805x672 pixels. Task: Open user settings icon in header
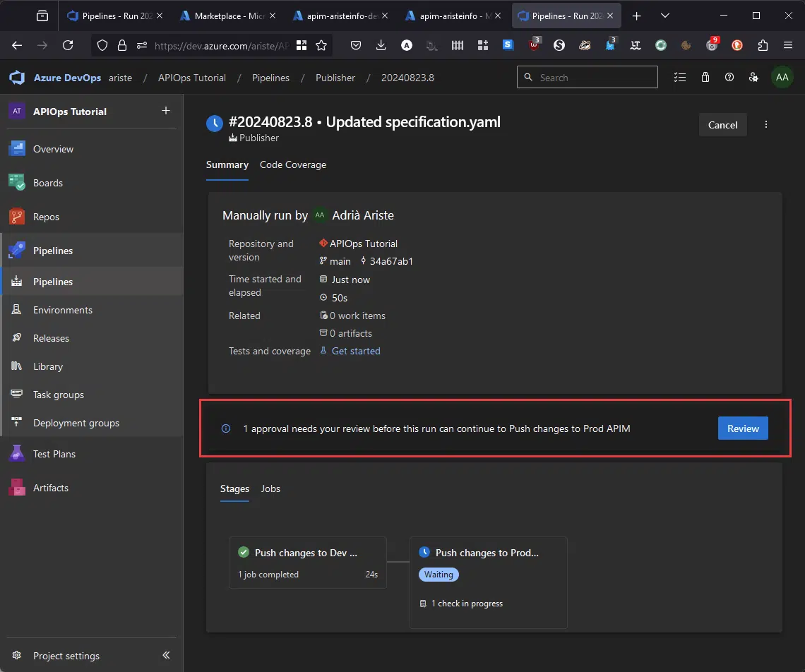(x=753, y=78)
